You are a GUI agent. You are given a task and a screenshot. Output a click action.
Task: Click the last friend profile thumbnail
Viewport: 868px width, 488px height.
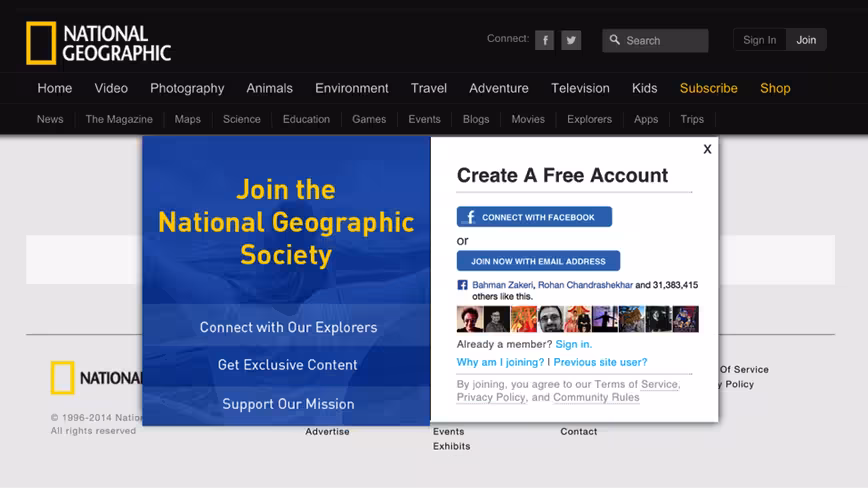[x=685, y=319]
